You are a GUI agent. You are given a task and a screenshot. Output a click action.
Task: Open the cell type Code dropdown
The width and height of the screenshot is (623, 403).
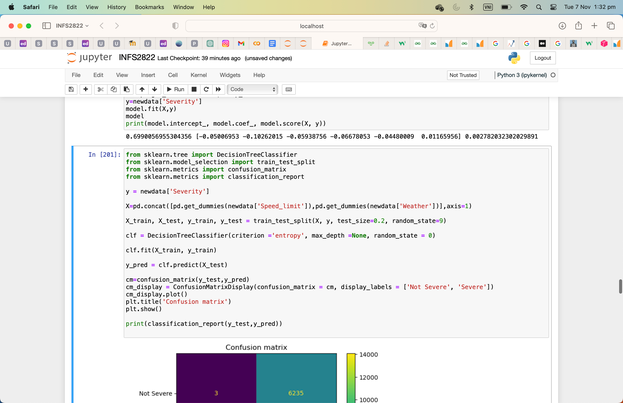(252, 89)
